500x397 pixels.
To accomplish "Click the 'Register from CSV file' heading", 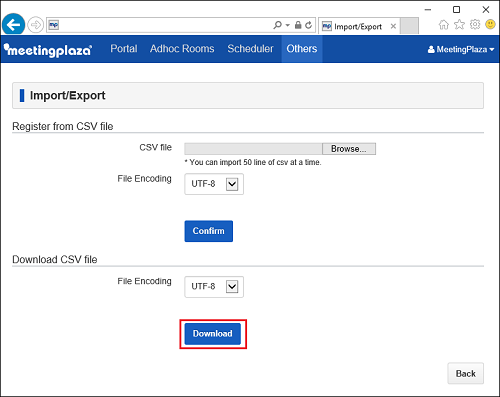I will click(63, 126).
